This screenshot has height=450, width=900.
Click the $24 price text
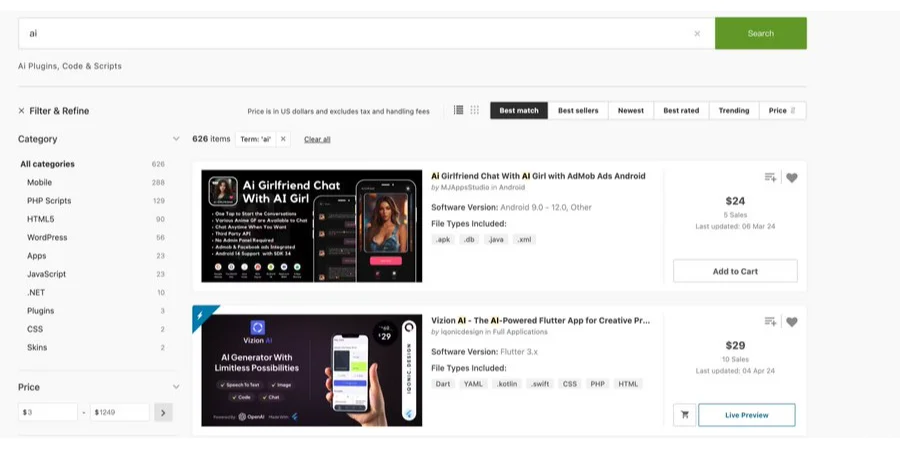point(735,201)
